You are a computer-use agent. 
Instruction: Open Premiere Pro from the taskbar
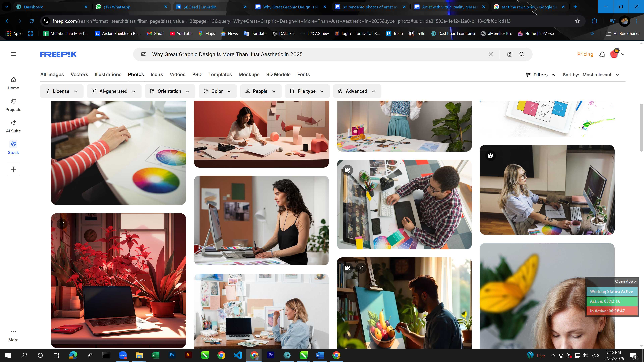coord(271,355)
